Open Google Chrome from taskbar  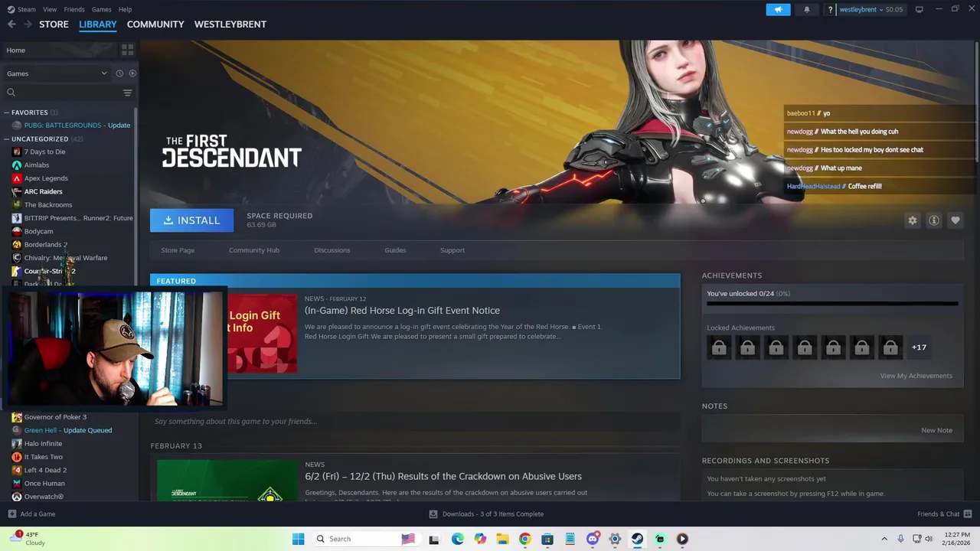pyautogui.click(x=524, y=539)
